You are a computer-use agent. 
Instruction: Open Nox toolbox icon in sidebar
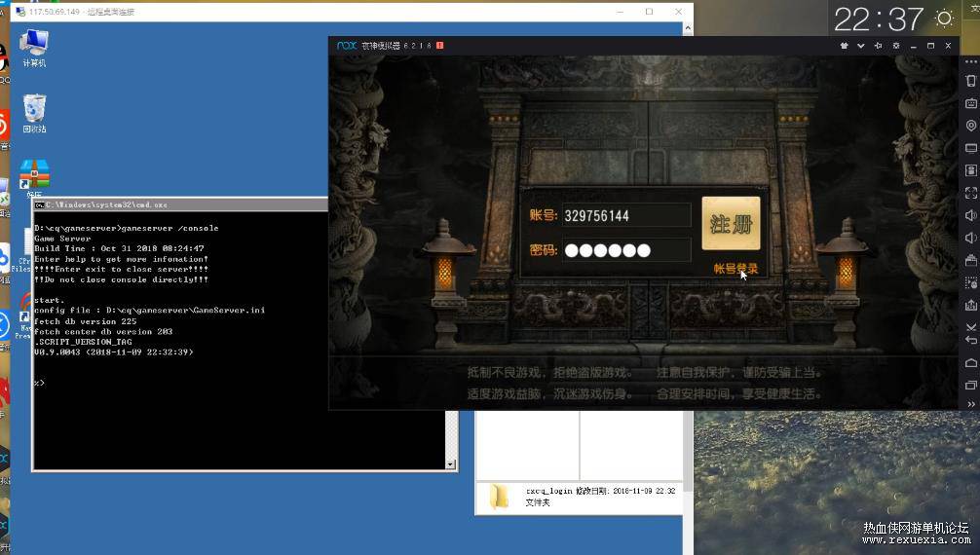click(970, 260)
